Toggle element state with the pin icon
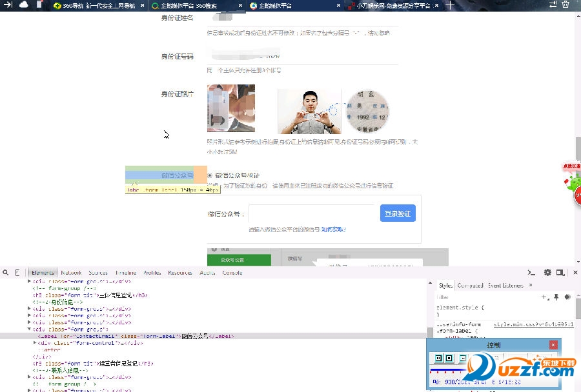The height and width of the screenshot is (392, 581). (556, 297)
